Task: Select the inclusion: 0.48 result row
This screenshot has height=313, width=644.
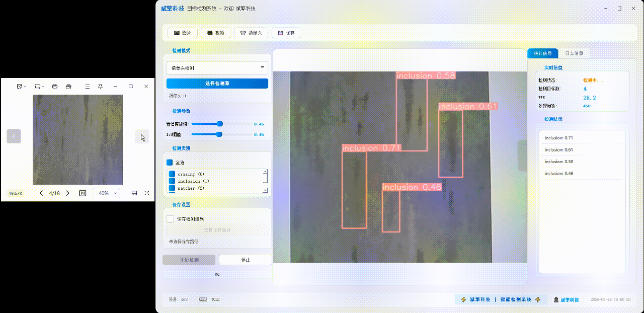Action: pyautogui.click(x=582, y=173)
